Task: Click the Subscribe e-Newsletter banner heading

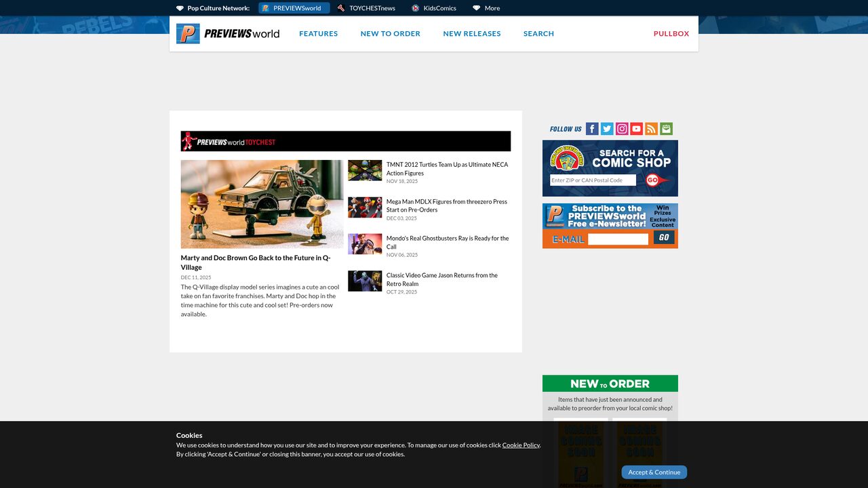Action: 606,216
